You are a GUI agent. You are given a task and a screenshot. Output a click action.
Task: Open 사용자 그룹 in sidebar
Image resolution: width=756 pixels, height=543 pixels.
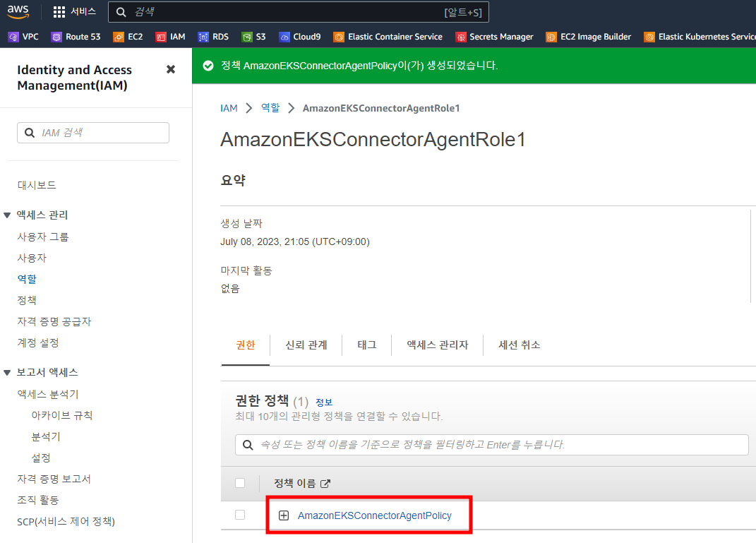tap(43, 237)
